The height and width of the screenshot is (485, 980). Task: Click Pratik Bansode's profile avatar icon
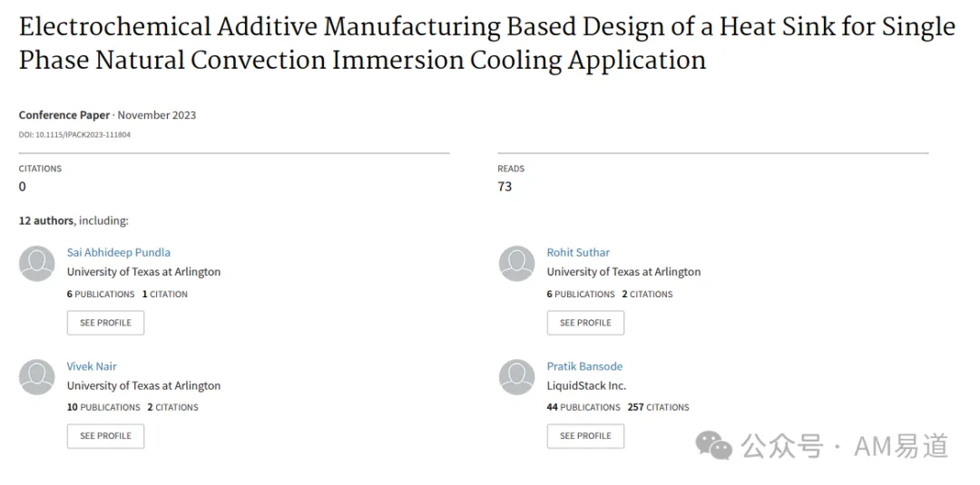517,377
